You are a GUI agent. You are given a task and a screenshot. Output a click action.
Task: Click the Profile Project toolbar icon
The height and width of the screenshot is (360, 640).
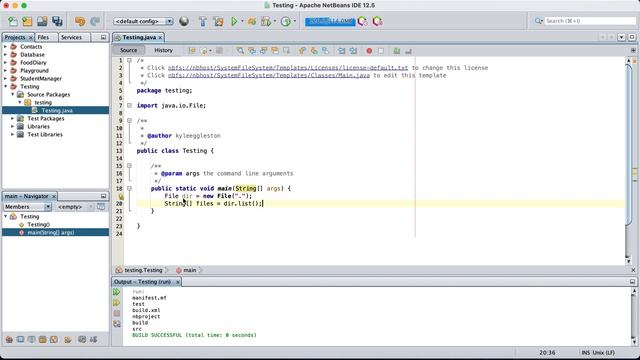[x=286, y=21]
